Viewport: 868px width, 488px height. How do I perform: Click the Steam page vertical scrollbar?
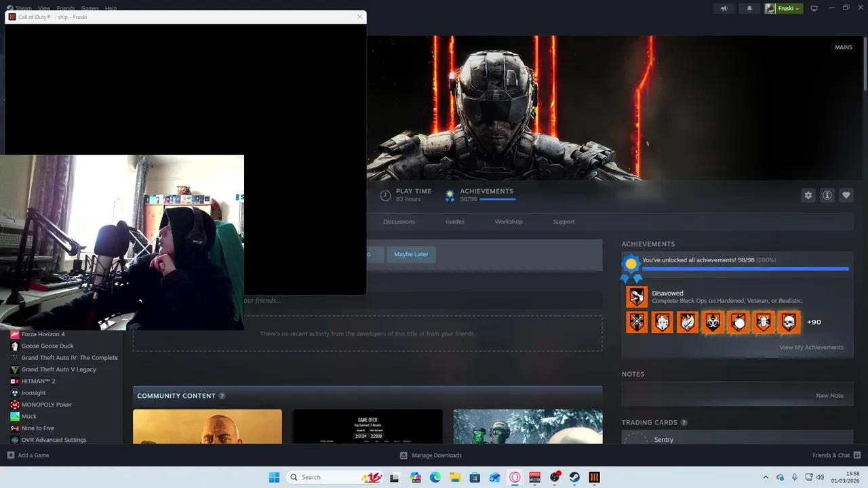[865, 64]
